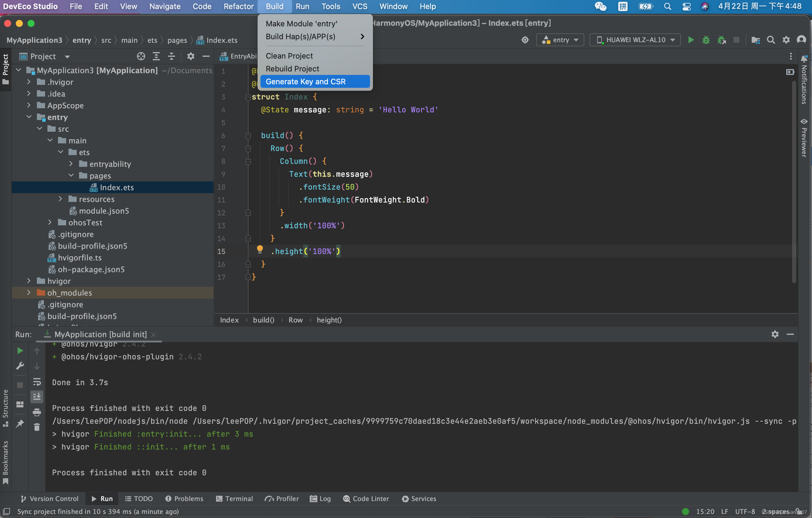Toggle the Bookmarks tool window
The image size is (812, 518).
[5, 462]
